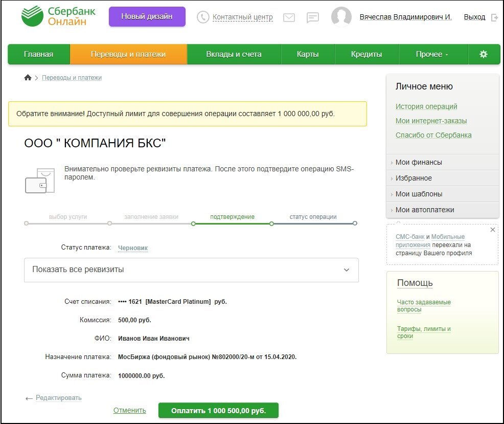The image size is (504, 424).
Task: Click the 1000000.00 руб. amount value
Action: pyautogui.click(x=142, y=376)
